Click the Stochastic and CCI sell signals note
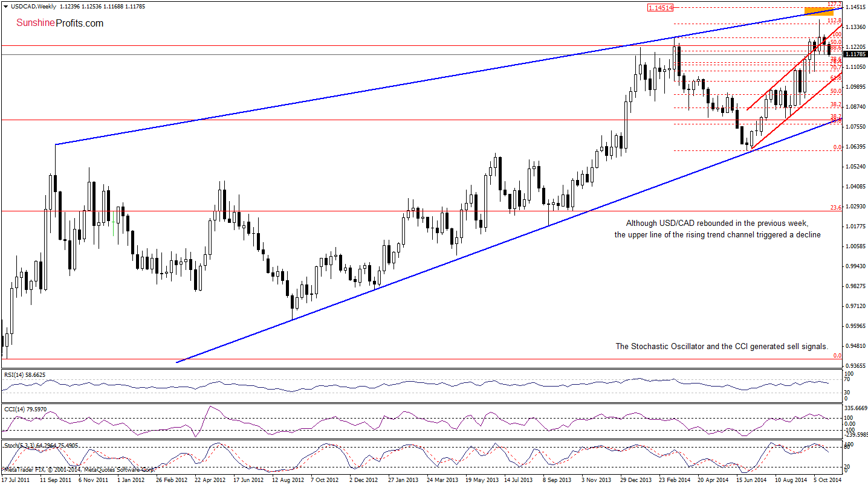This screenshot has height=485, width=868. click(x=721, y=346)
